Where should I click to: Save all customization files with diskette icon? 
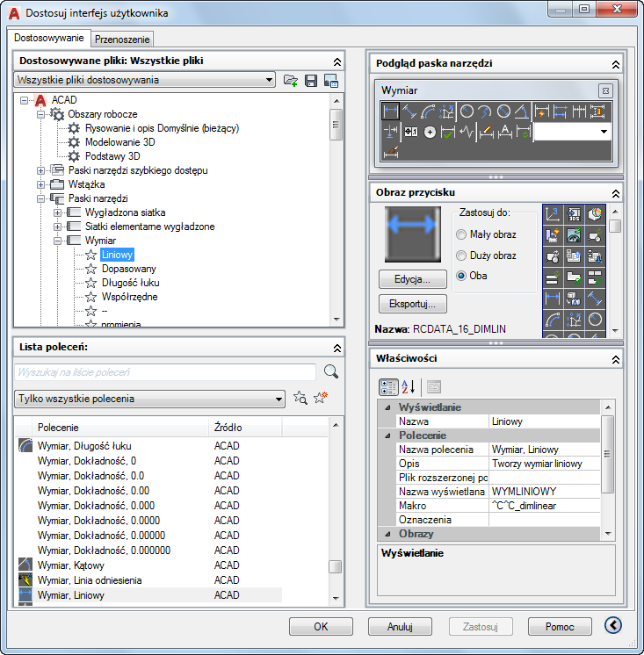[311, 80]
